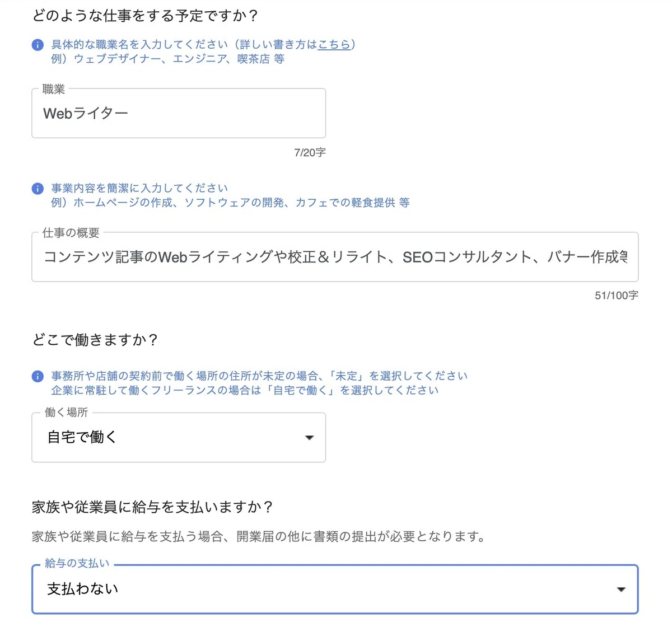
Task: Click info icon beside 事業内容を簡潔に hint
Action: tap(38, 189)
